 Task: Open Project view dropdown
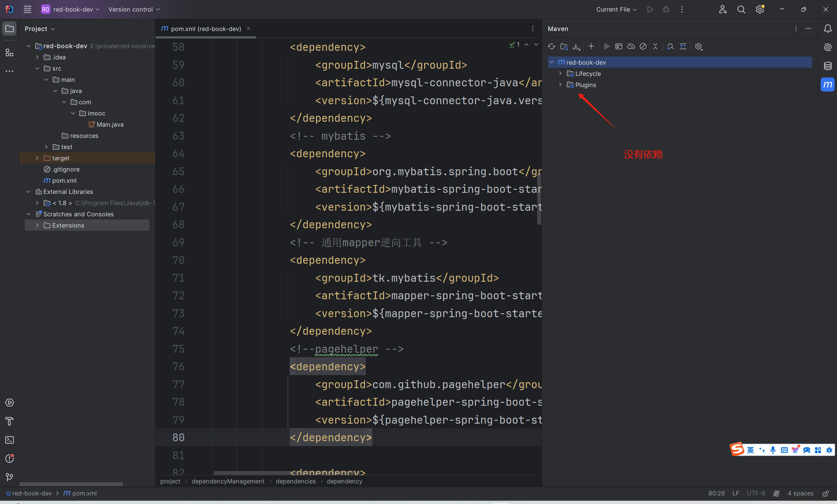tap(40, 29)
